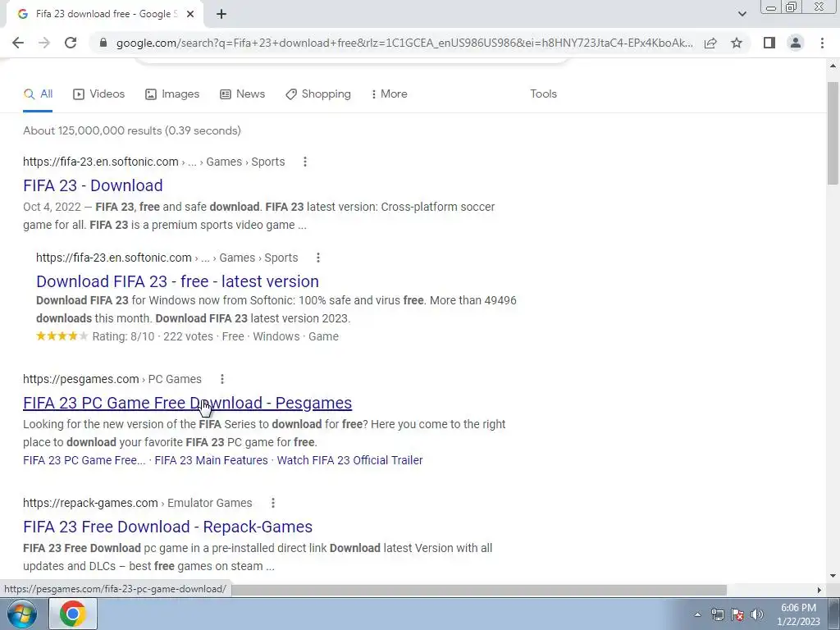
Task: Toggle the browser side panel
Action: click(769, 43)
